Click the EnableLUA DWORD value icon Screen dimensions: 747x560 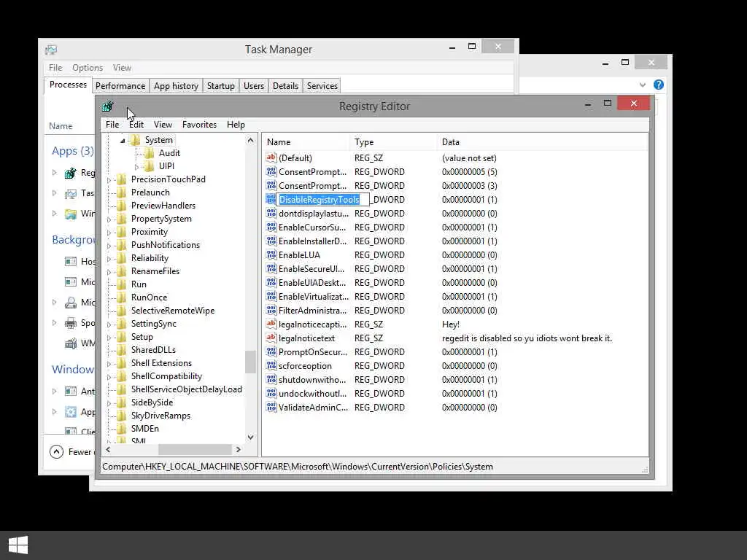pyautogui.click(x=271, y=254)
